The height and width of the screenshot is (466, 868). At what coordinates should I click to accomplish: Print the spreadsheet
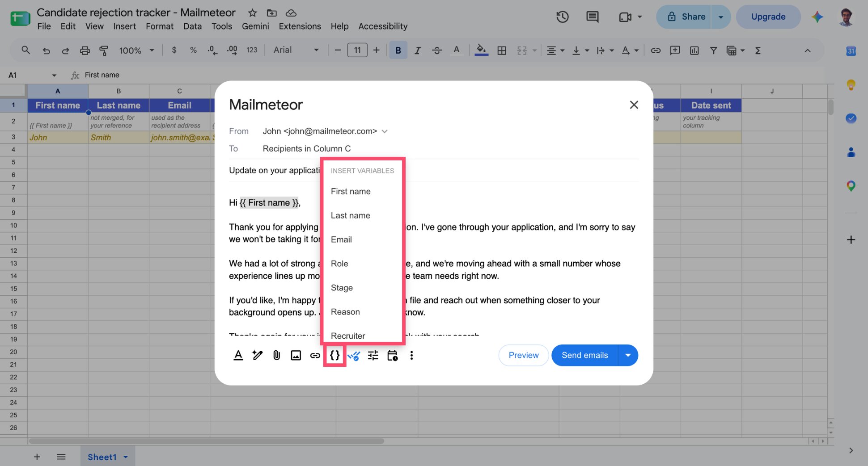click(x=85, y=50)
